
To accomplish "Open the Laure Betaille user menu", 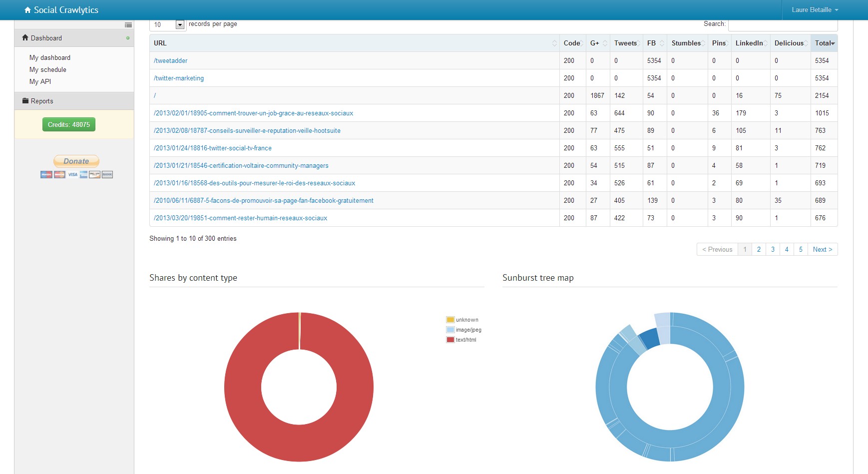I will pos(815,10).
